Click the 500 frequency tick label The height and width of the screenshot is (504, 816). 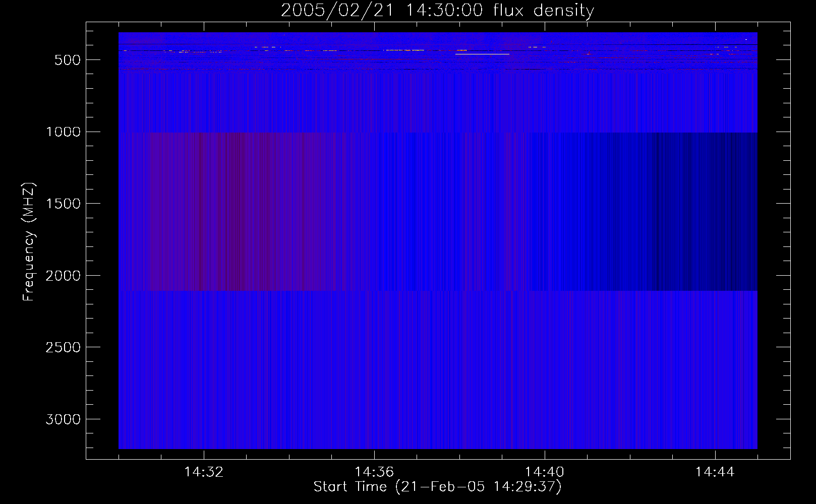point(68,60)
